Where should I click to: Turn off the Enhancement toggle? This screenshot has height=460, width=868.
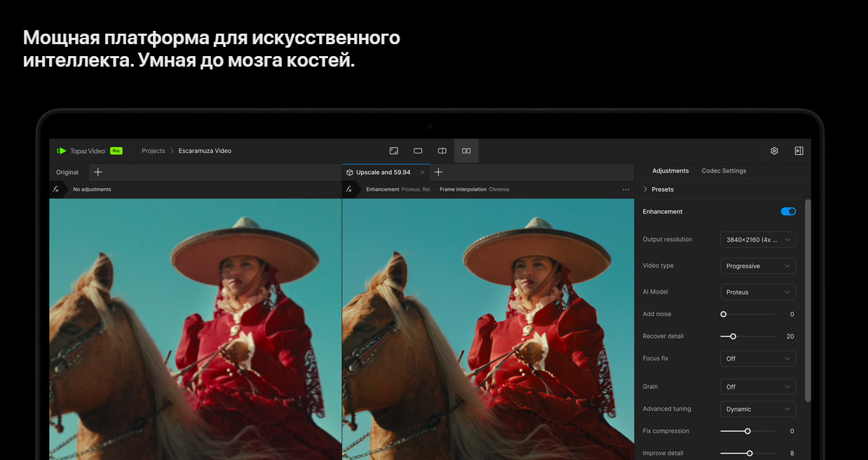click(x=788, y=211)
